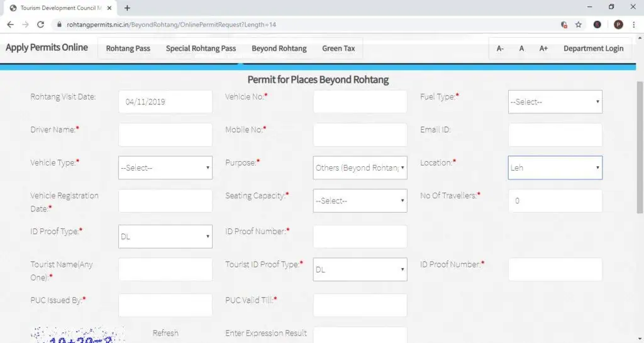Click the Vehicle Registration Date field

coord(165,201)
